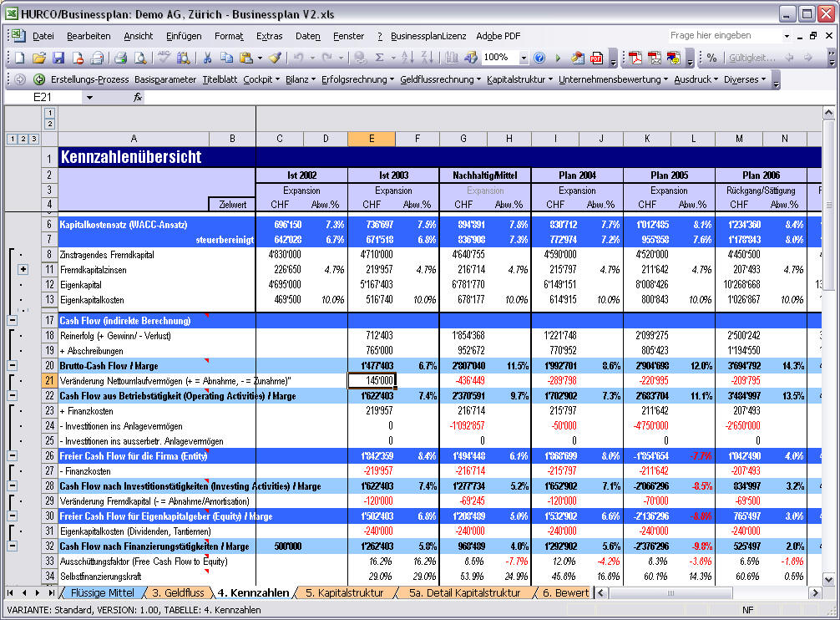Switch to the 3. Geldfluss sheet tab
The height and width of the screenshot is (620, 840).
(178, 592)
